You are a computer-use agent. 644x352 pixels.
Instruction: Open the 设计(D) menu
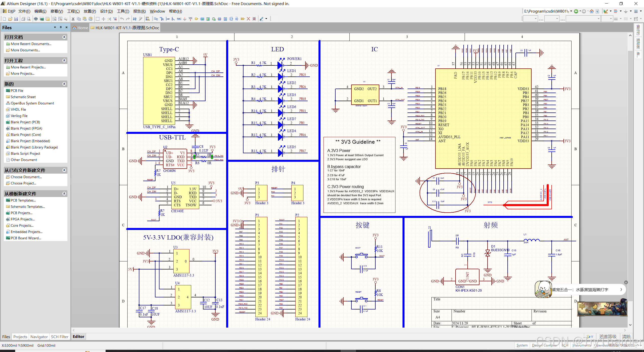tap(106, 11)
